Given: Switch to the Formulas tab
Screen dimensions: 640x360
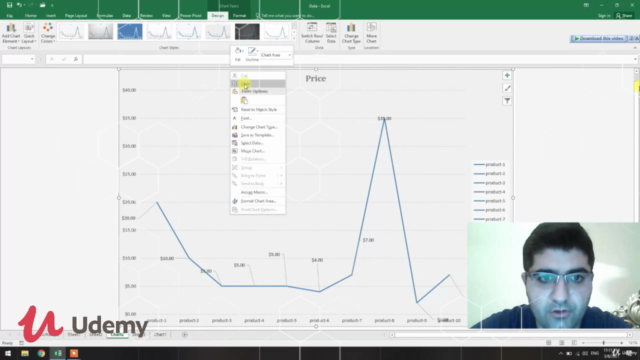Looking at the screenshot, I should click(x=105, y=16).
